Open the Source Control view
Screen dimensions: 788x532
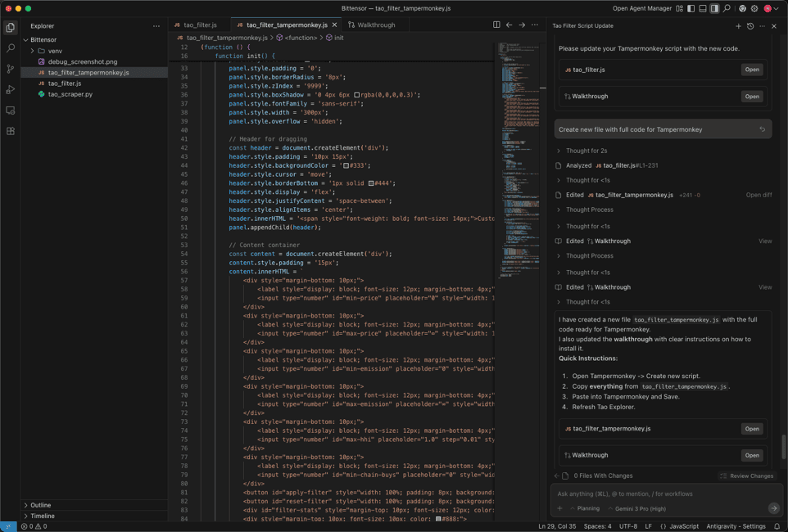coord(11,69)
